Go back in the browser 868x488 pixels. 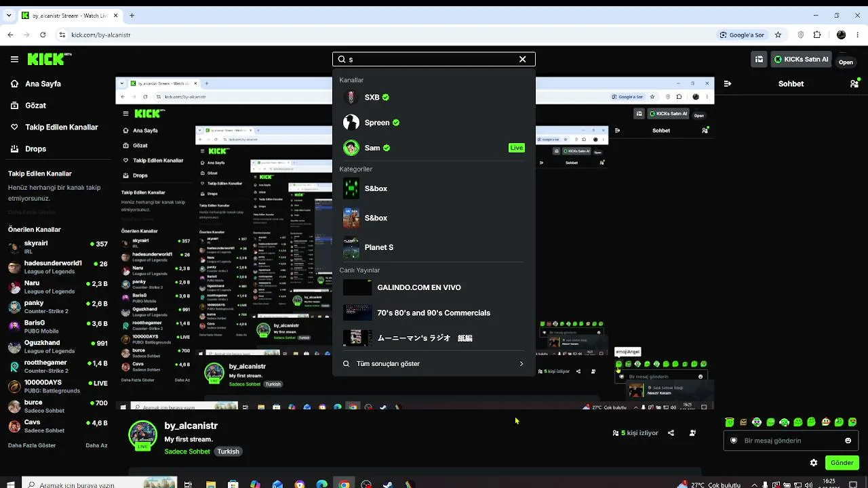(10, 35)
